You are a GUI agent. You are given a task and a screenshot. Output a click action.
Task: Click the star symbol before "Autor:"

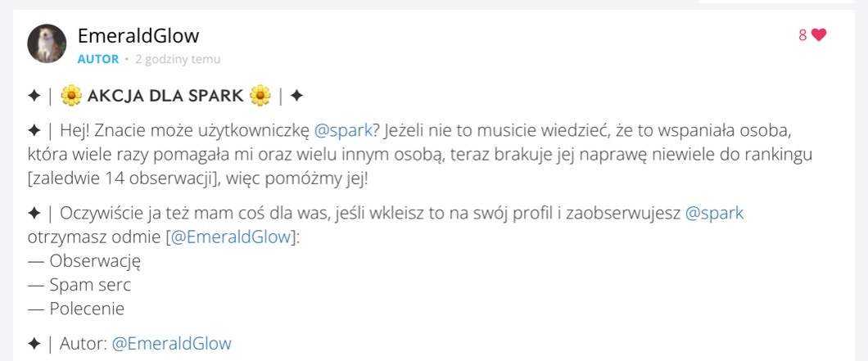[x=34, y=343]
